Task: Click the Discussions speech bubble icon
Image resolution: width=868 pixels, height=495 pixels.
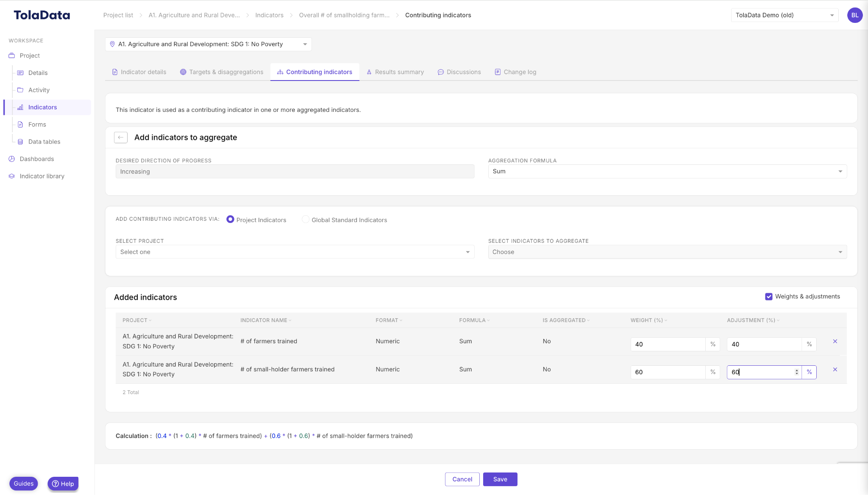Action: tap(441, 72)
